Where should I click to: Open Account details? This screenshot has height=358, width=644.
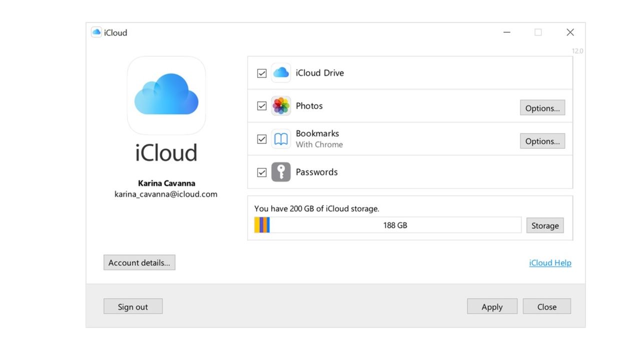[x=139, y=262]
